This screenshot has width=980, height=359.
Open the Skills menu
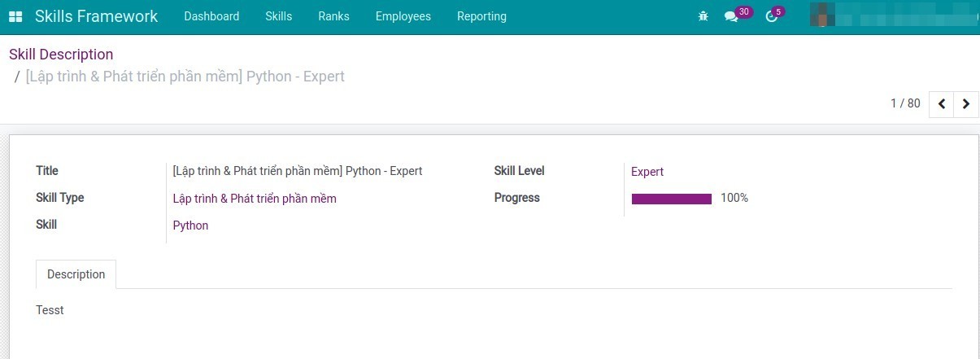coord(278,16)
